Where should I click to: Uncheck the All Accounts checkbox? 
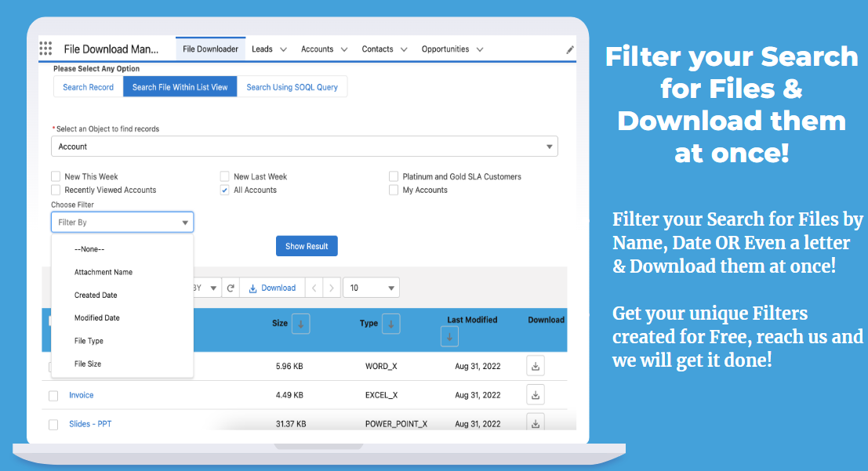(x=225, y=190)
